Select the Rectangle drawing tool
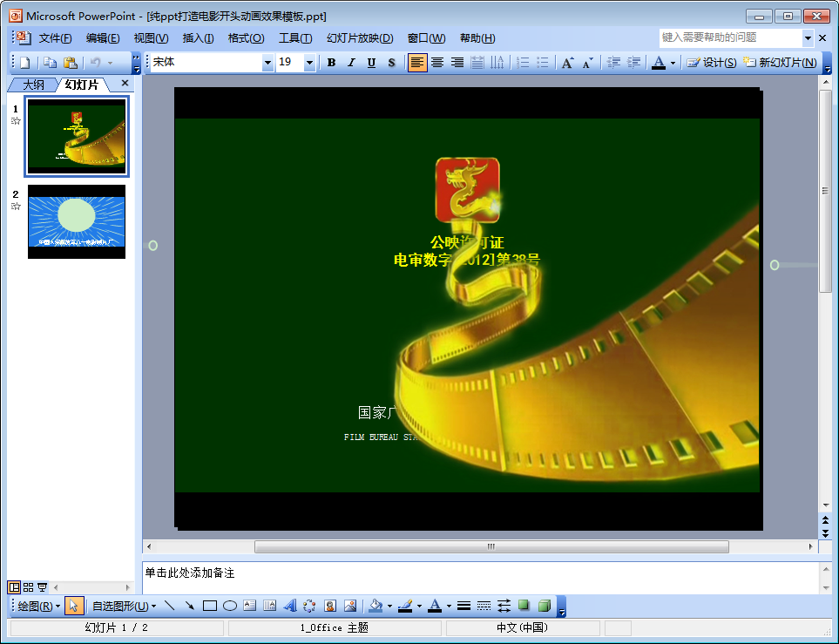Image resolution: width=839 pixels, height=644 pixels. (210, 606)
